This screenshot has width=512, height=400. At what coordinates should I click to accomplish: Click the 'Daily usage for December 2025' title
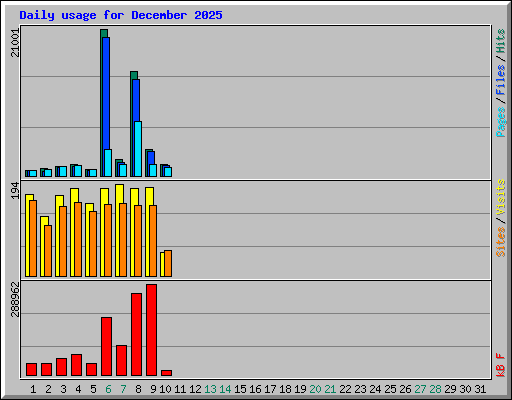pyautogui.click(x=121, y=15)
